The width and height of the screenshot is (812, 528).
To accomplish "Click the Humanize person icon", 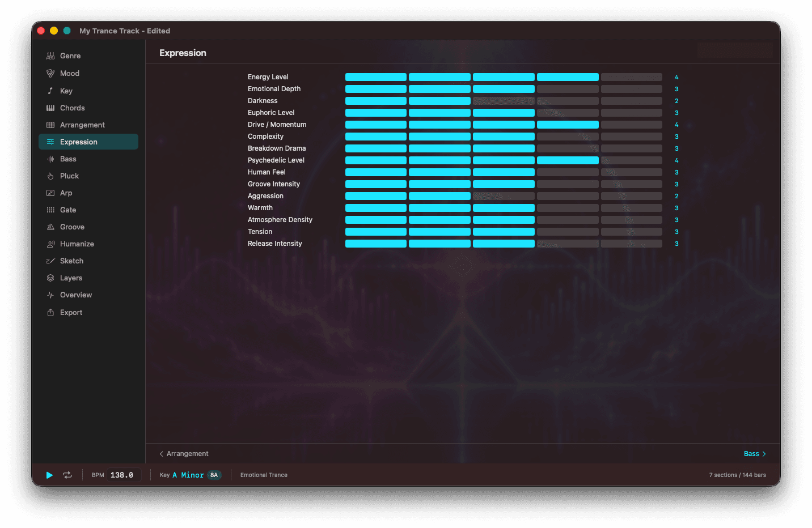I will click(x=50, y=244).
